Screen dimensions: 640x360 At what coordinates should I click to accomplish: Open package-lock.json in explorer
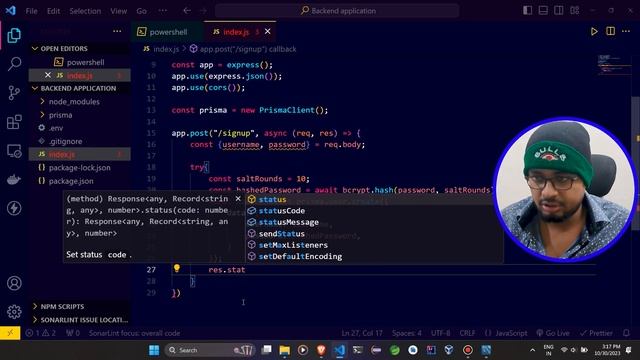tap(79, 168)
